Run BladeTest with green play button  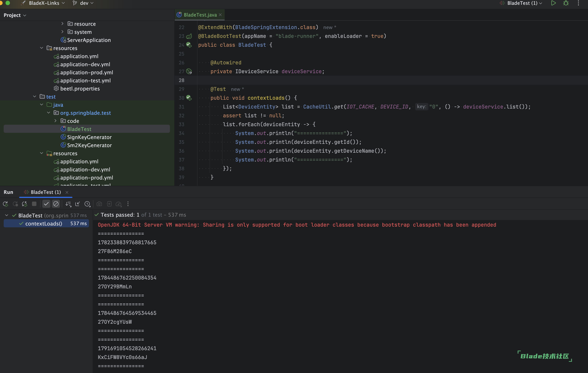click(x=554, y=3)
